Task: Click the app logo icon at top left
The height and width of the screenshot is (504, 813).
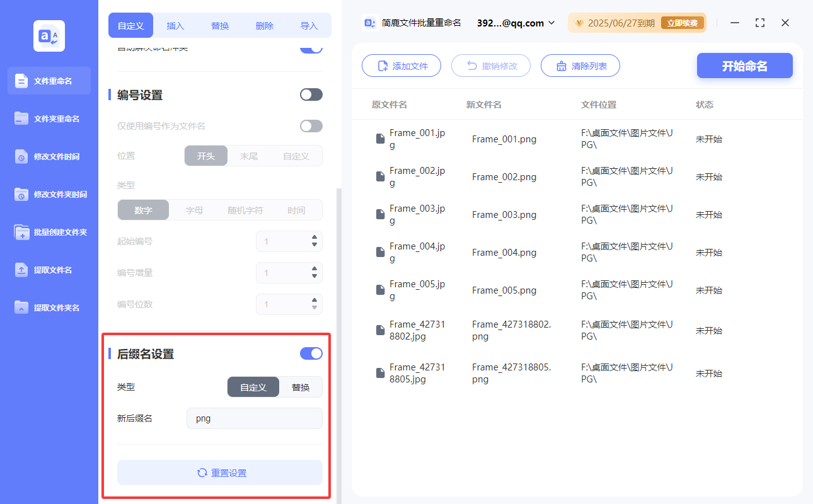Action: (49, 35)
